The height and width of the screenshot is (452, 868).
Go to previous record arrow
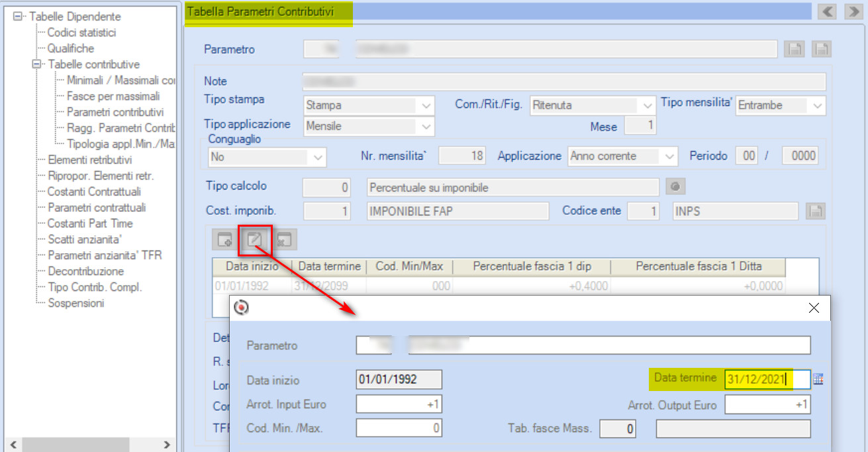[x=828, y=11]
